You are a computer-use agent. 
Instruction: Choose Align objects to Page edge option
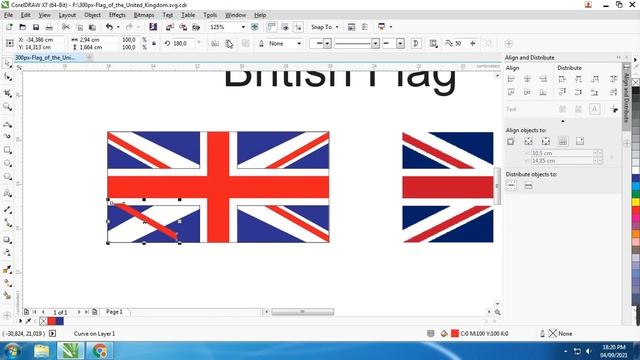click(x=528, y=142)
